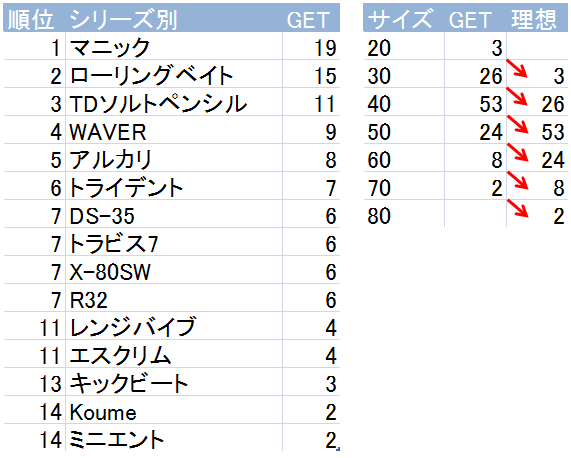Click the GET value 19 cell
This screenshot has height=458, width=571.
pos(311,46)
